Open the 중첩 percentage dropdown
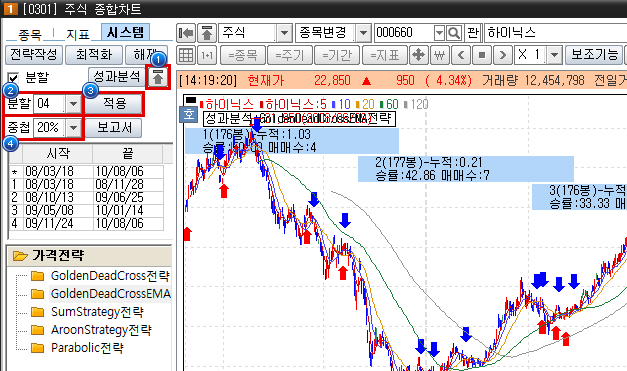 [73, 128]
